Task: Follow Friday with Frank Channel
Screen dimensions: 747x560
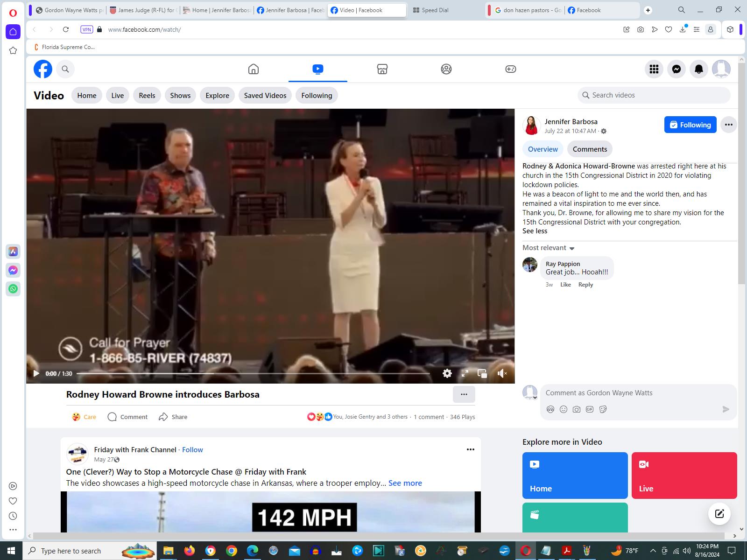Action: click(x=192, y=450)
